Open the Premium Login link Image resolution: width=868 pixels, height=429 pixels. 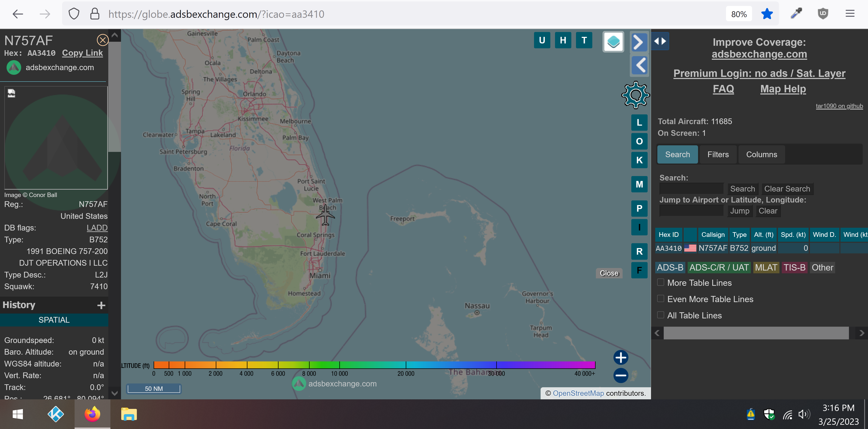click(x=759, y=74)
